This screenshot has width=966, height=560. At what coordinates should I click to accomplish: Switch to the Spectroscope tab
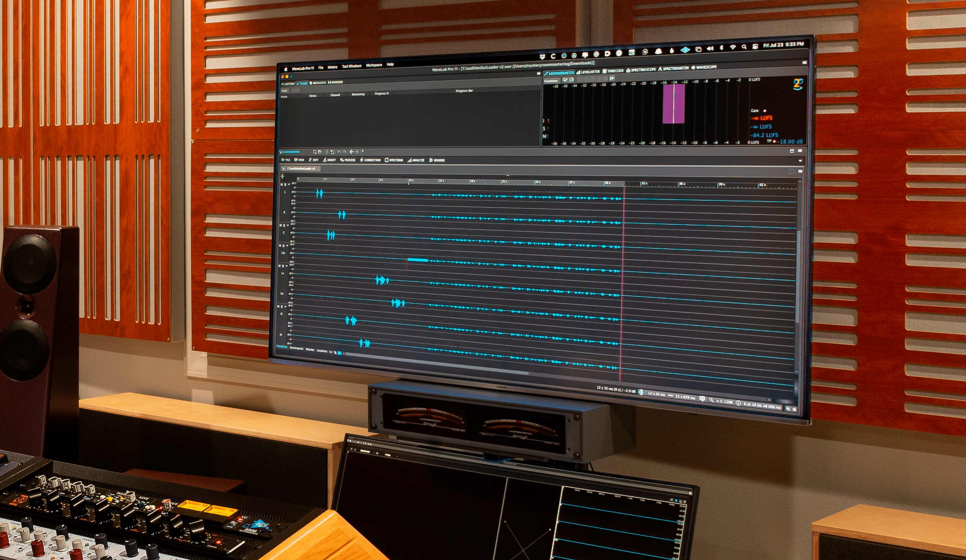click(641, 70)
